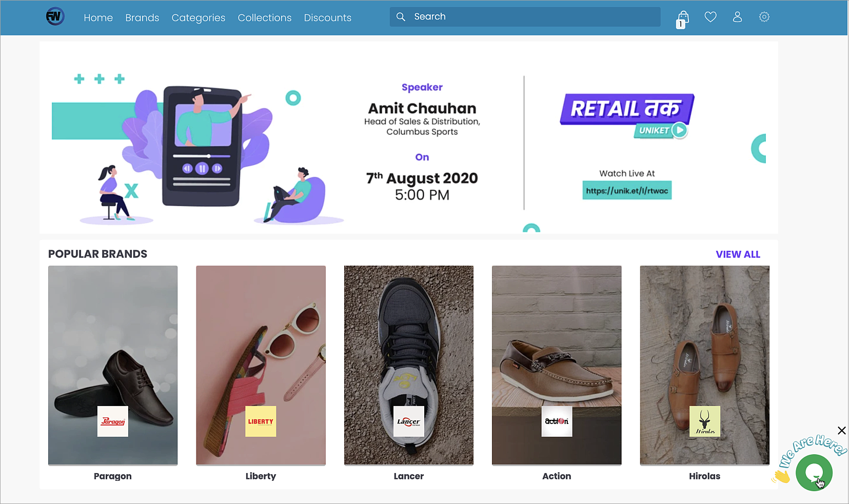Open the green chat bubble widget
Screen dimensions: 849x504
point(814,473)
